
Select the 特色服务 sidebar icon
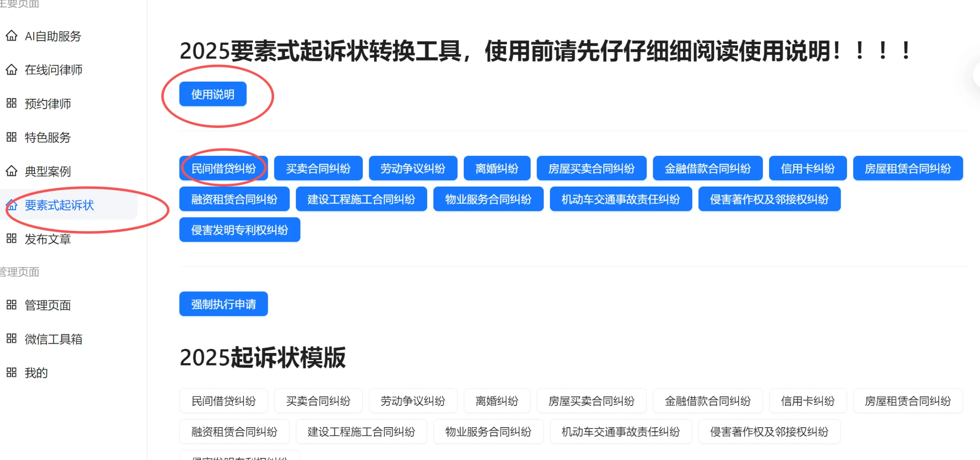(x=12, y=137)
